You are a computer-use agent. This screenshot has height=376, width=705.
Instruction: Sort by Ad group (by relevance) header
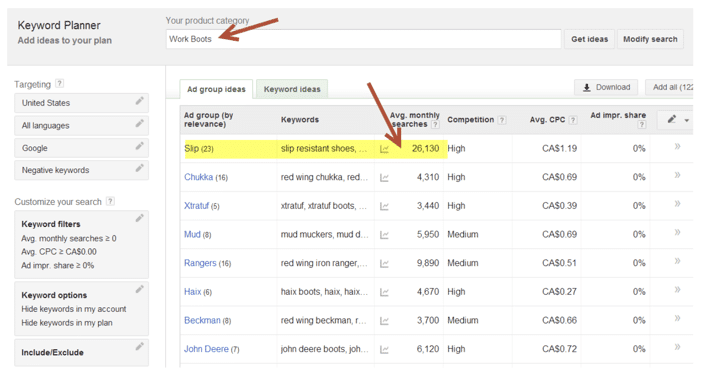tap(208, 120)
